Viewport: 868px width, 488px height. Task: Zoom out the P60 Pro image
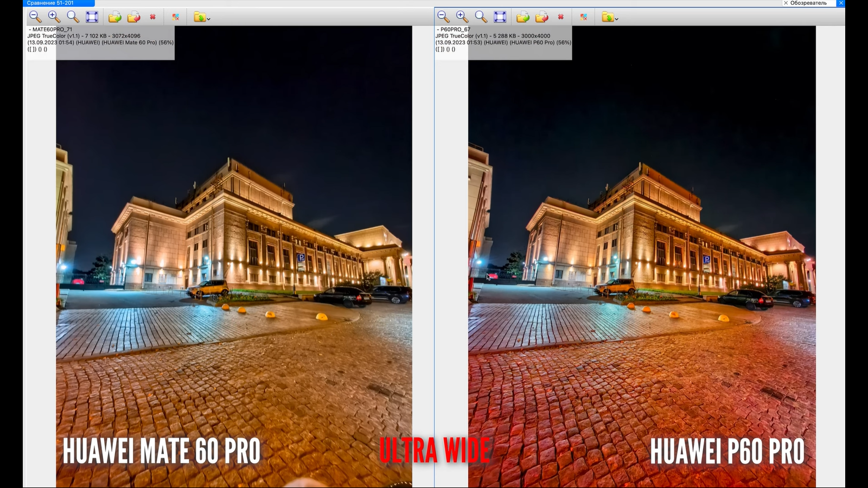(x=443, y=17)
